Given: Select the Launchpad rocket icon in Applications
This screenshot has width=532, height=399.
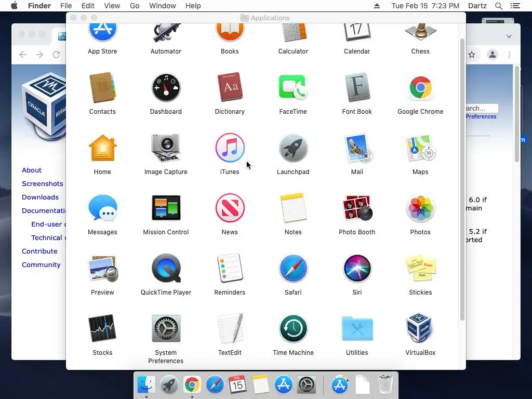Looking at the screenshot, I should click(x=293, y=148).
